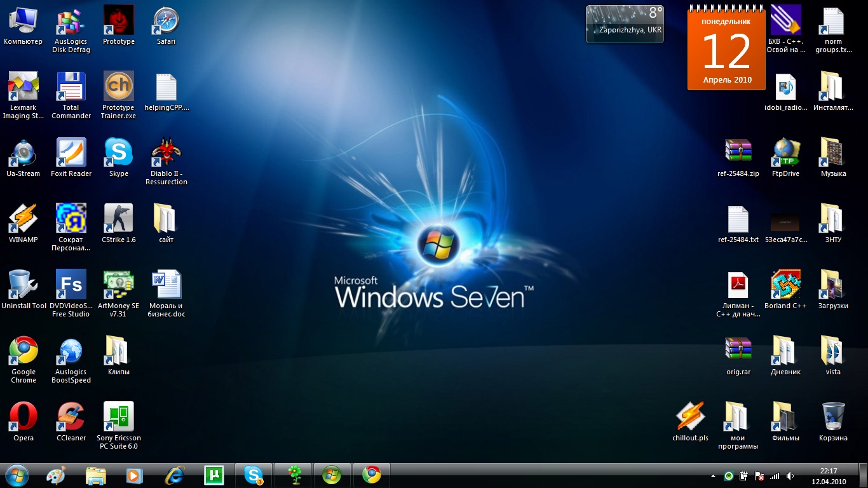Select the Липман - C++ PDF file

738,294
